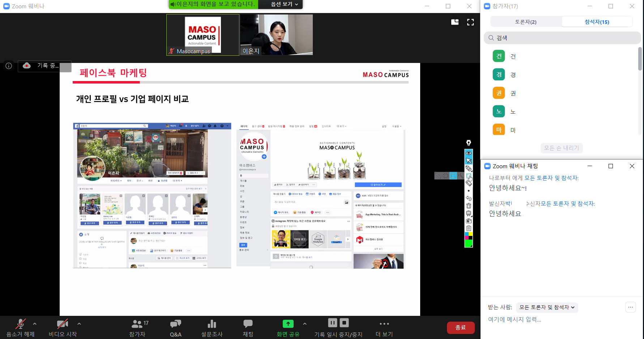
Task: Expand audio options arrow next to microphone
Action: 35,324
